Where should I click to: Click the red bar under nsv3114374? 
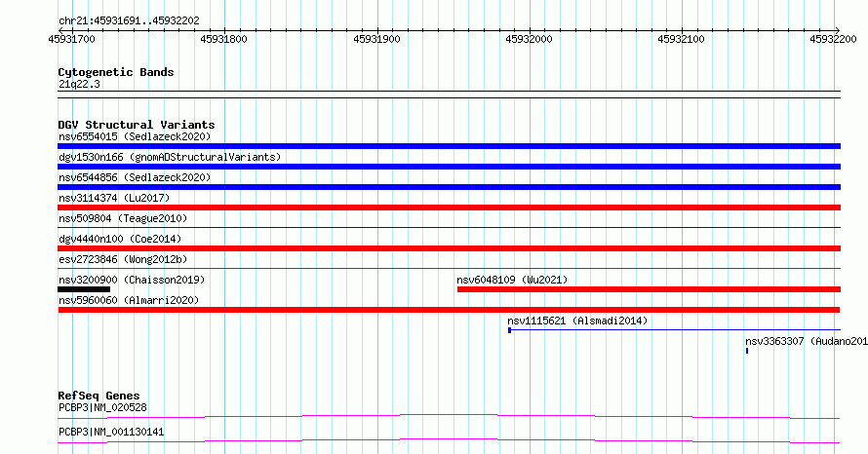pos(449,208)
